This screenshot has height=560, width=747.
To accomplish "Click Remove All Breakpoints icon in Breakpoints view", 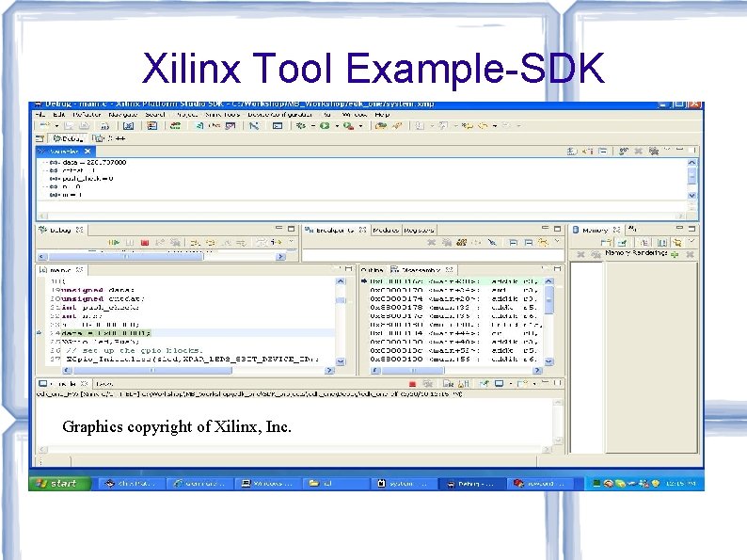I will pos(447,243).
